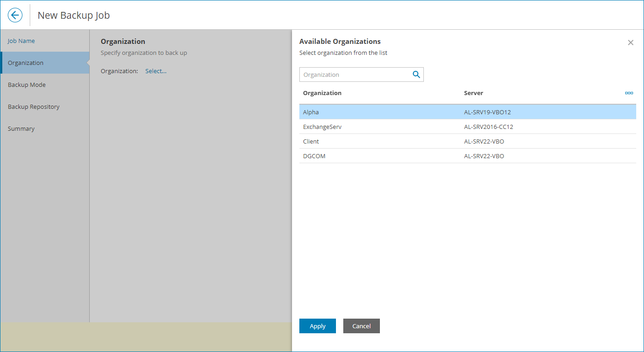Click the back arrow icon
Image resolution: width=644 pixels, height=352 pixels.
click(x=15, y=15)
